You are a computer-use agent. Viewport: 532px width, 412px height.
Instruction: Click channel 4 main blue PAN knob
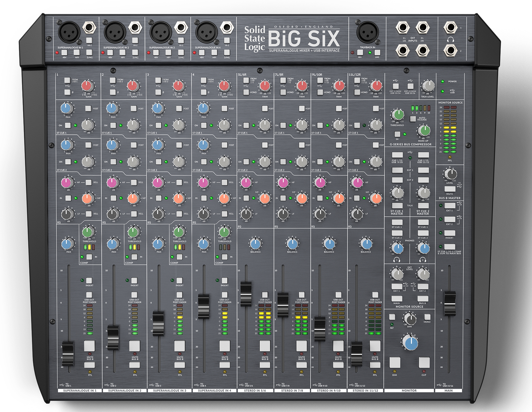point(203,244)
